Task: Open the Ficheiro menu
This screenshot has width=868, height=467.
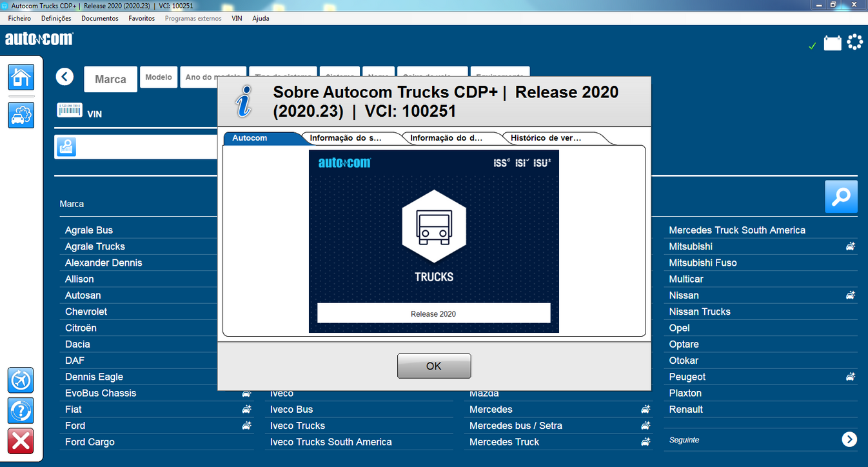Action: pos(19,18)
